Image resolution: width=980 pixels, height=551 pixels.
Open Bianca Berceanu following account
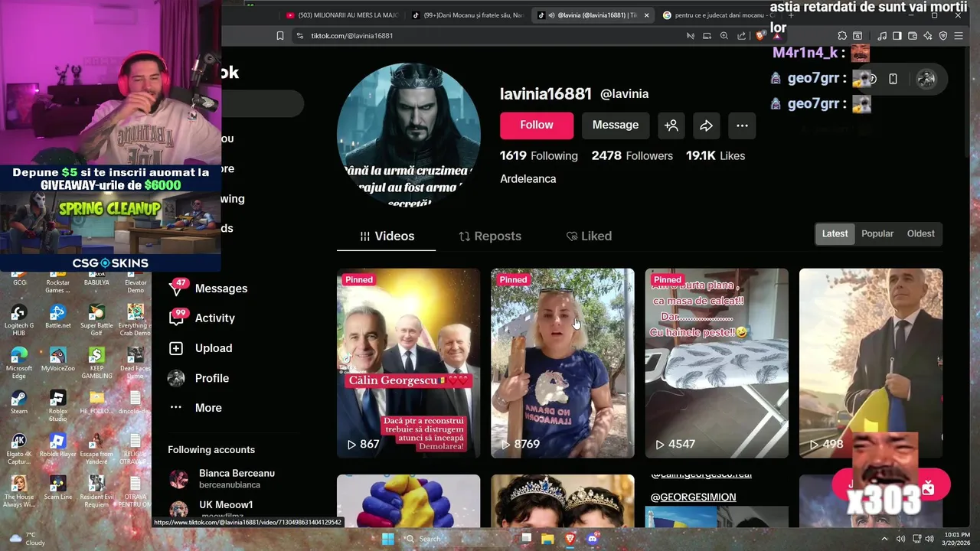[x=222, y=479]
